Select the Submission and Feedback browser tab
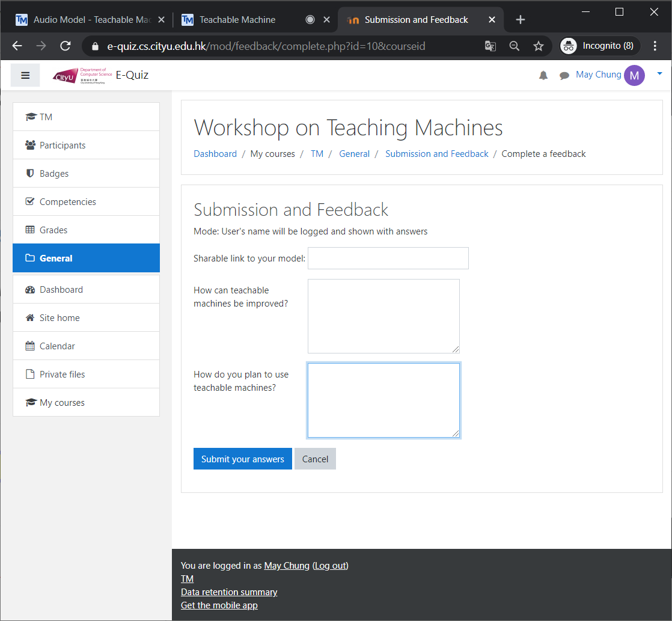The image size is (672, 621). click(x=416, y=20)
